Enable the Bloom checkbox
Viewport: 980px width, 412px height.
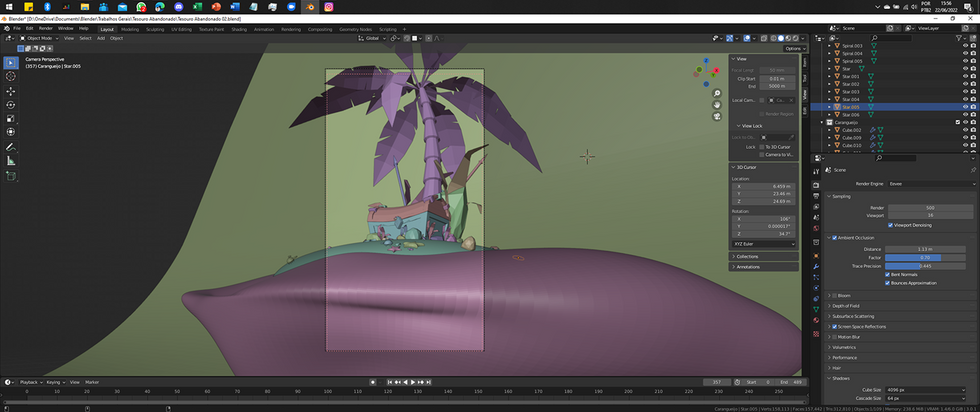[x=834, y=295]
